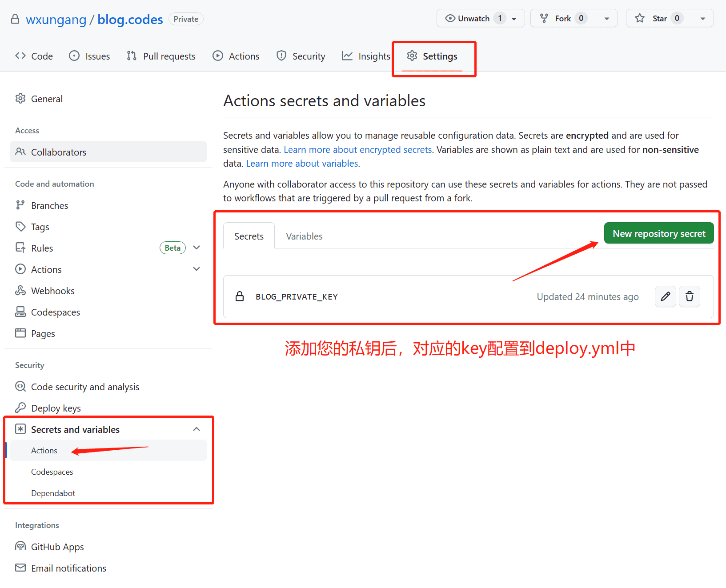The width and height of the screenshot is (726, 588).
Task: Collapse Secrets and variables chevron
Action: pyautogui.click(x=197, y=429)
